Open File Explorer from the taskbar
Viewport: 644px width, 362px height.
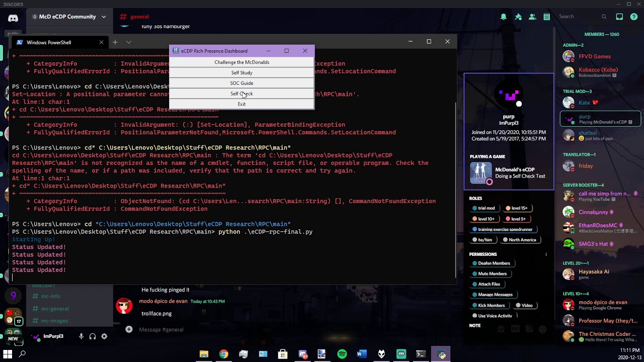click(204, 354)
